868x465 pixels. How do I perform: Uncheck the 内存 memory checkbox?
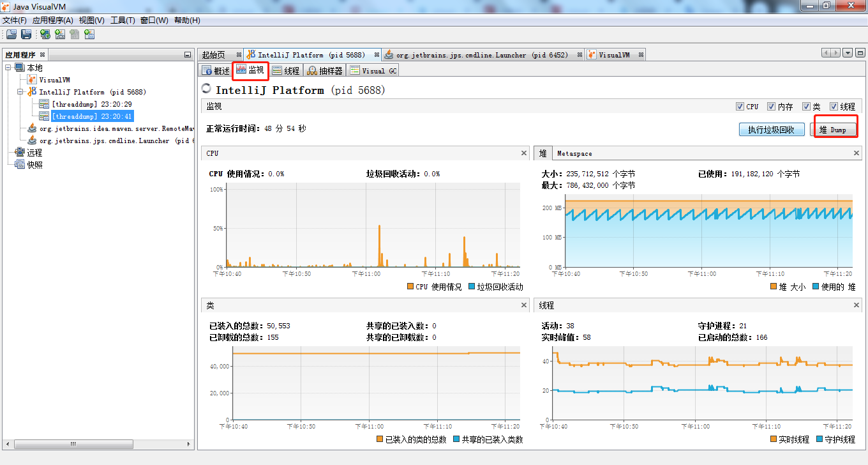click(x=771, y=107)
